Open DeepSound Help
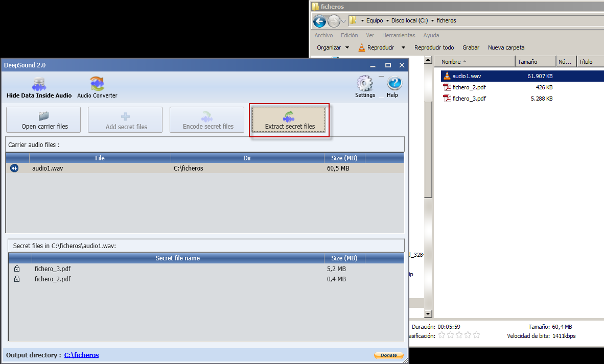Viewport: 604px width, 364px height. click(394, 87)
